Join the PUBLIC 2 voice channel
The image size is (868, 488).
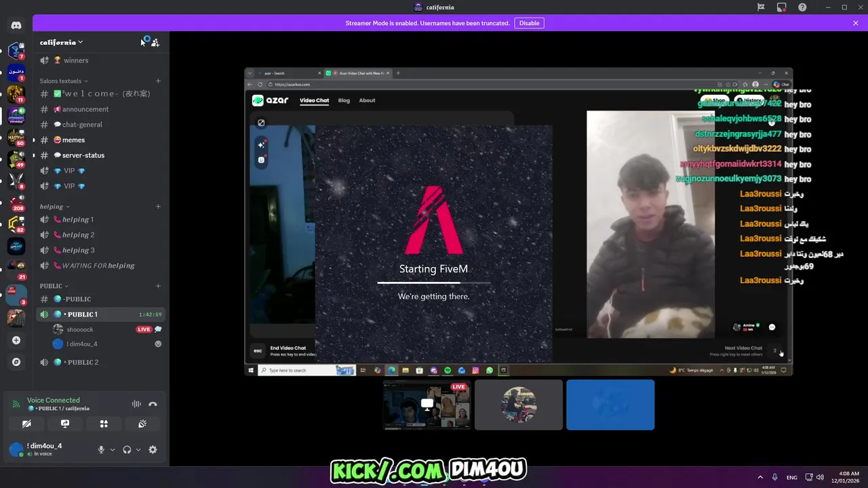[100, 362]
